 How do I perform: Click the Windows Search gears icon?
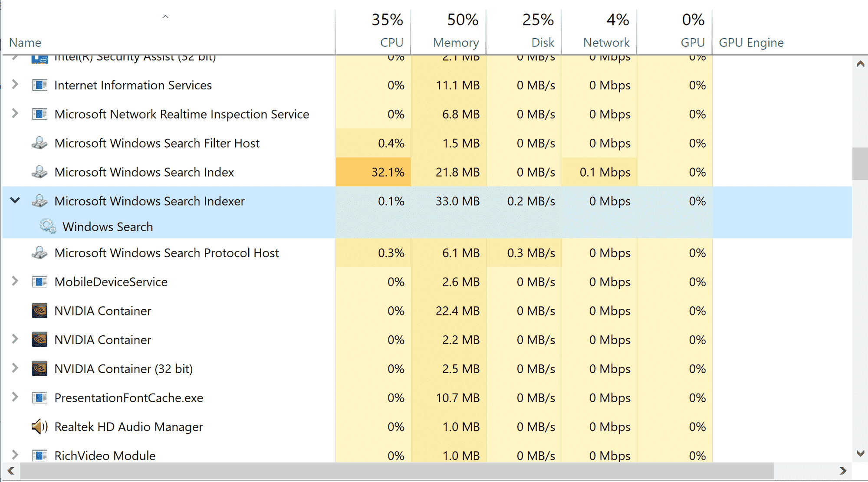[x=48, y=226]
